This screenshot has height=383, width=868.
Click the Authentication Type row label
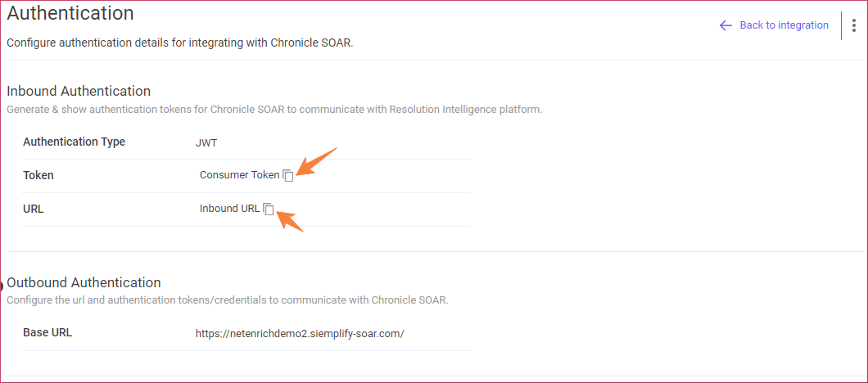[75, 142]
